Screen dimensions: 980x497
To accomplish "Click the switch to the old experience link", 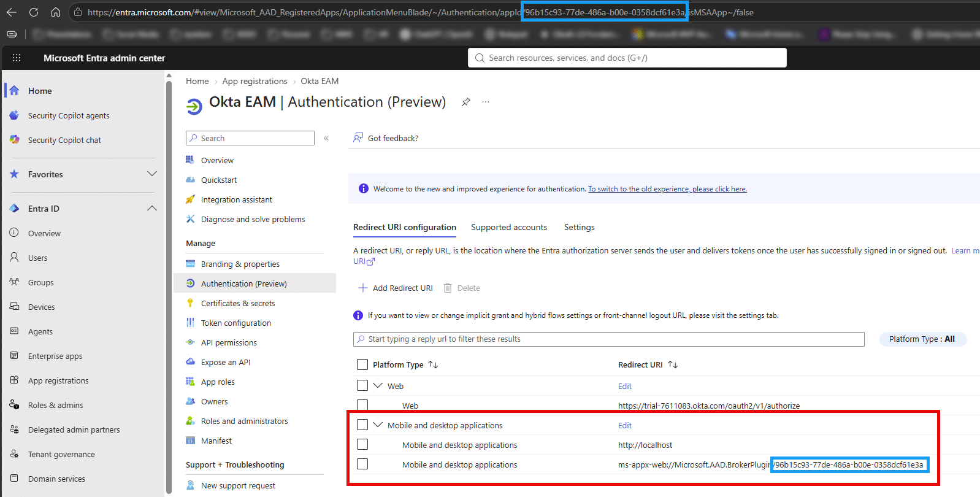I will click(667, 189).
